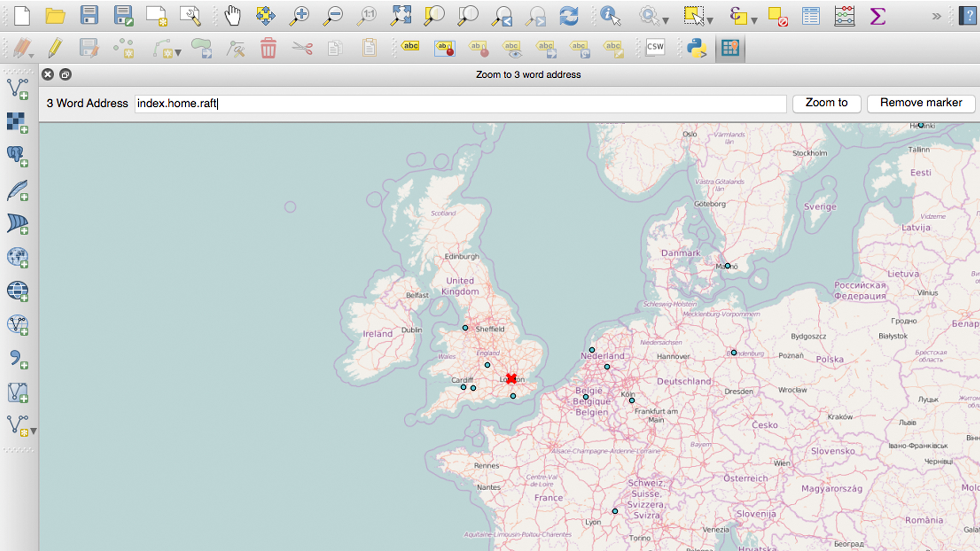This screenshot has height=551, width=980.
Task: Open Layer Labeling Options abc icon
Action: 410,47
